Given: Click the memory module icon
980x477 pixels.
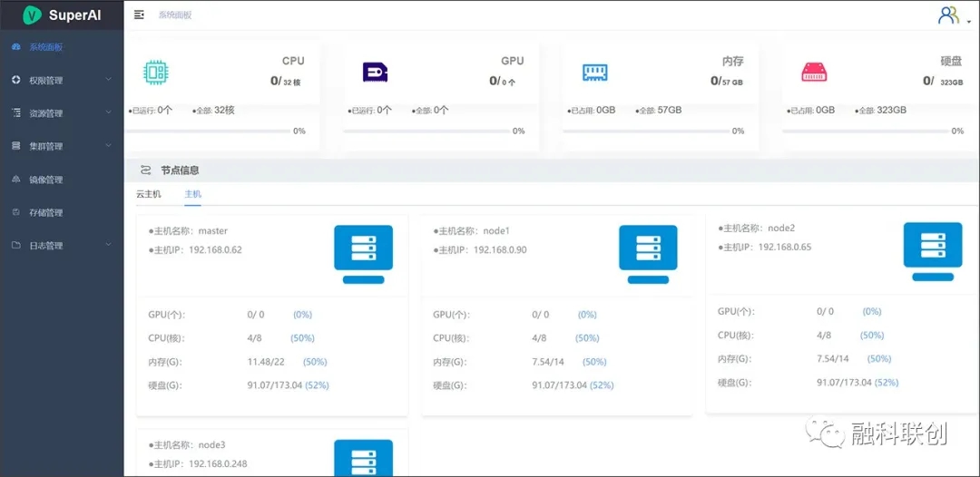Looking at the screenshot, I should (x=594, y=73).
